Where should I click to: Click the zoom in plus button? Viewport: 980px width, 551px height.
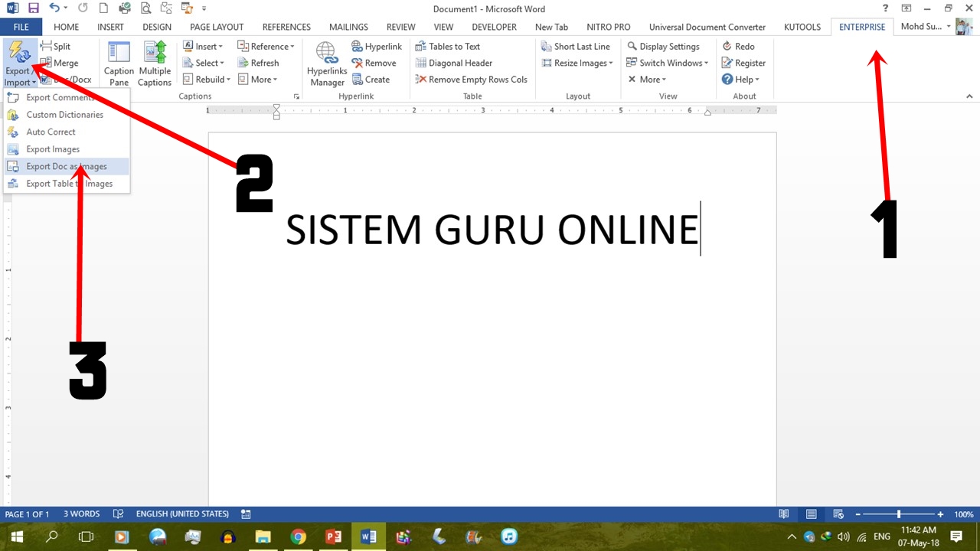(x=940, y=514)
